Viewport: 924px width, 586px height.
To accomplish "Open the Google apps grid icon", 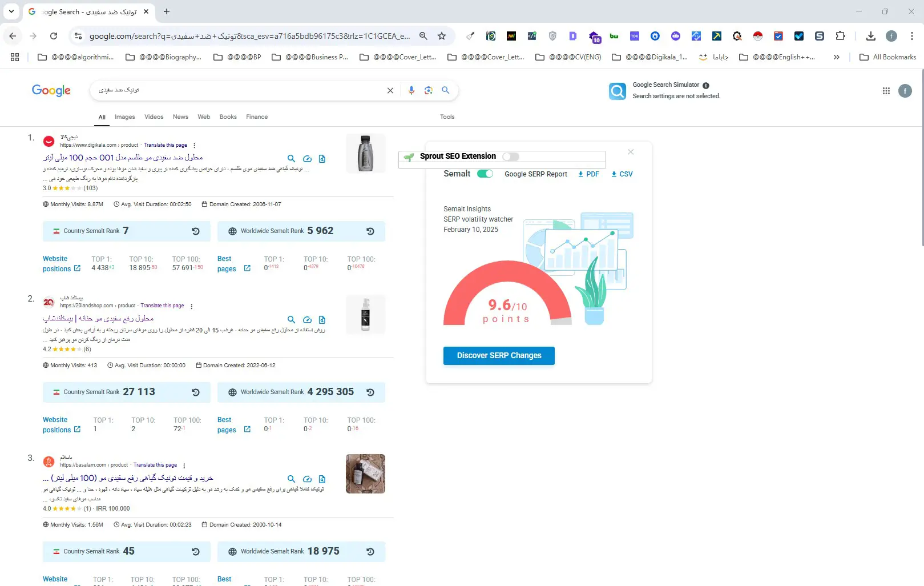I will (886, 91).
